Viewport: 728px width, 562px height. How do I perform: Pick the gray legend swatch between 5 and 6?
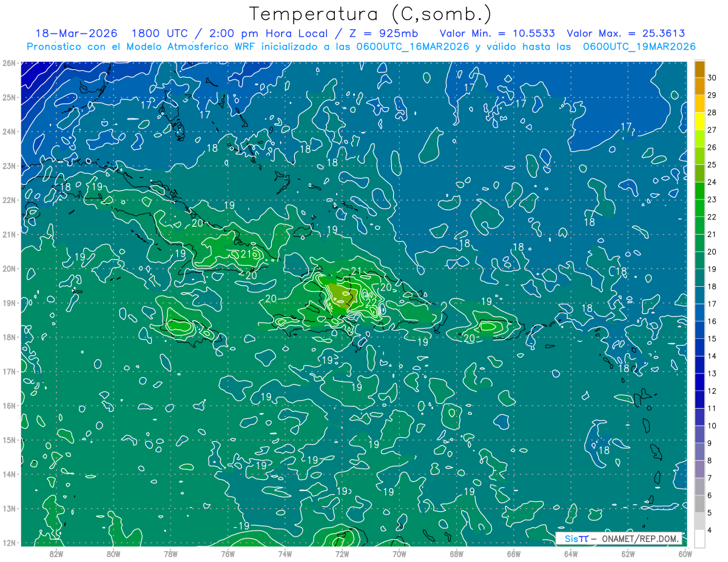pyautogui.click(x=699, y=504)
